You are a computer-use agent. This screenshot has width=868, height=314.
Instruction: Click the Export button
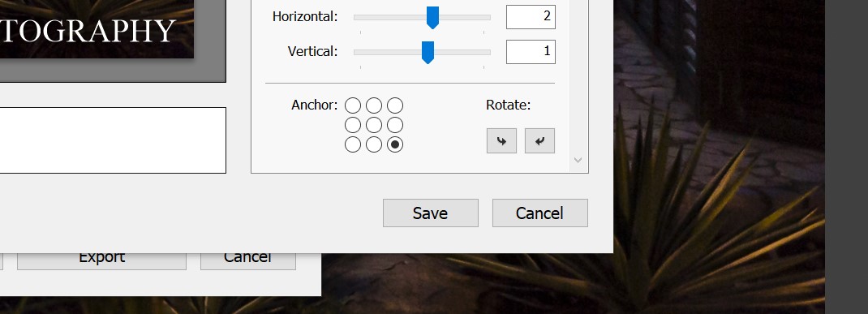pyautogui.click(x=102, y=259)
